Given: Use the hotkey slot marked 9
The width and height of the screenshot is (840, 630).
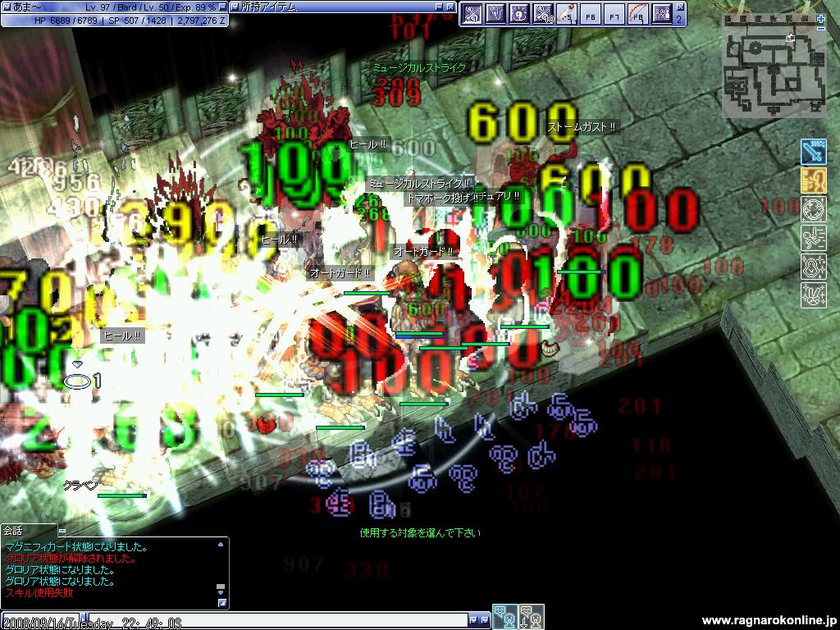Looking at the screenshot, I should click(518, 15).
